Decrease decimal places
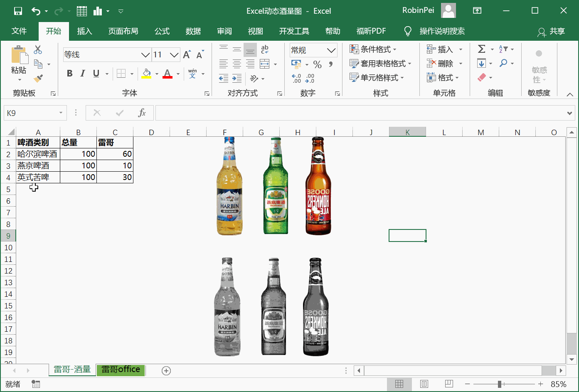579x392 pixels. pos(310,78)
